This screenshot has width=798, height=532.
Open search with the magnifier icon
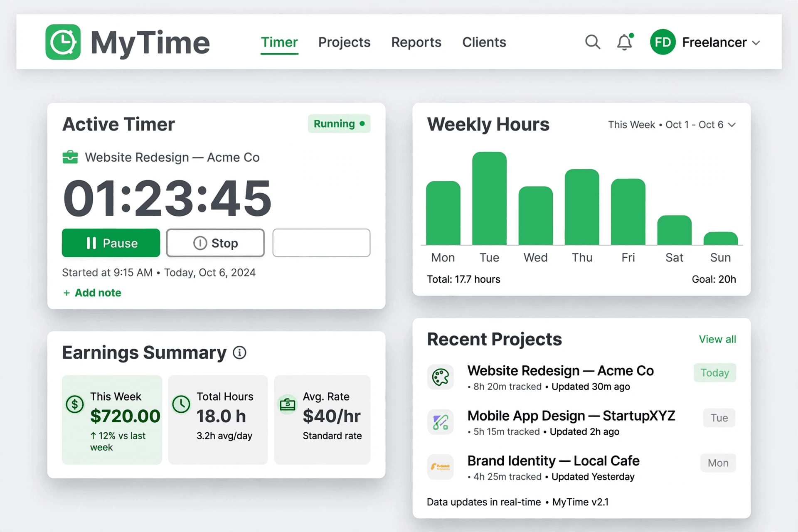(x=593, y=42)
